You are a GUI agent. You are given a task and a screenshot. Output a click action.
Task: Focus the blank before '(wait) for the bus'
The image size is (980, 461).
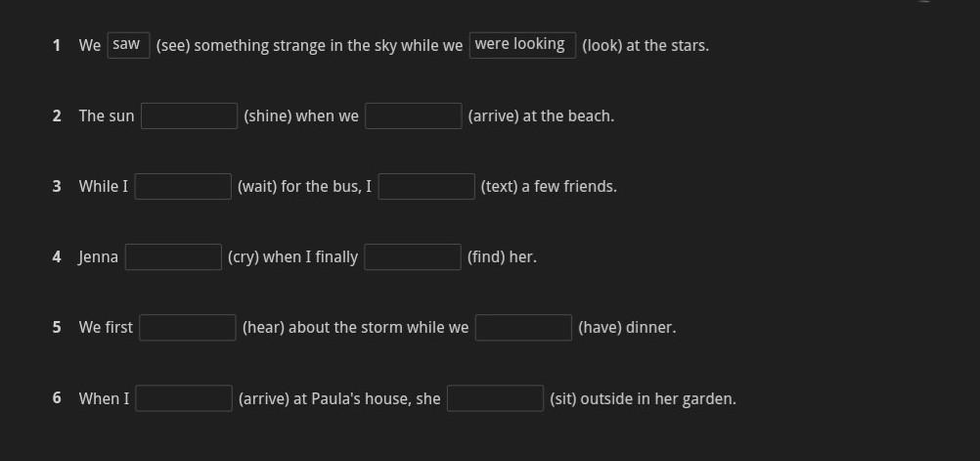coord(183,186)
